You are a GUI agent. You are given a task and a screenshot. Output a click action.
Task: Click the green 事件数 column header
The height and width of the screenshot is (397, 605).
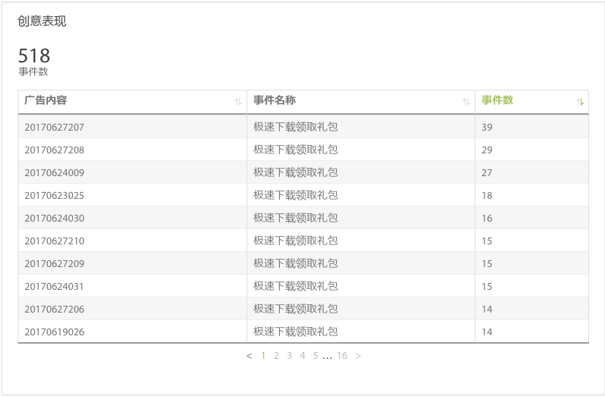coord(497,100)
